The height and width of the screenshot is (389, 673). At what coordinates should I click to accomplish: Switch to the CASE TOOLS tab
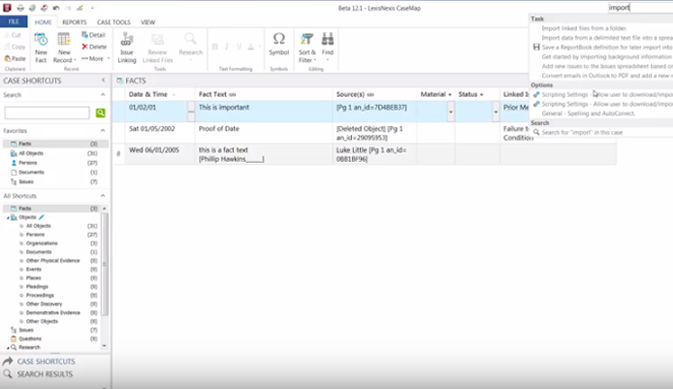pos(114,22)
